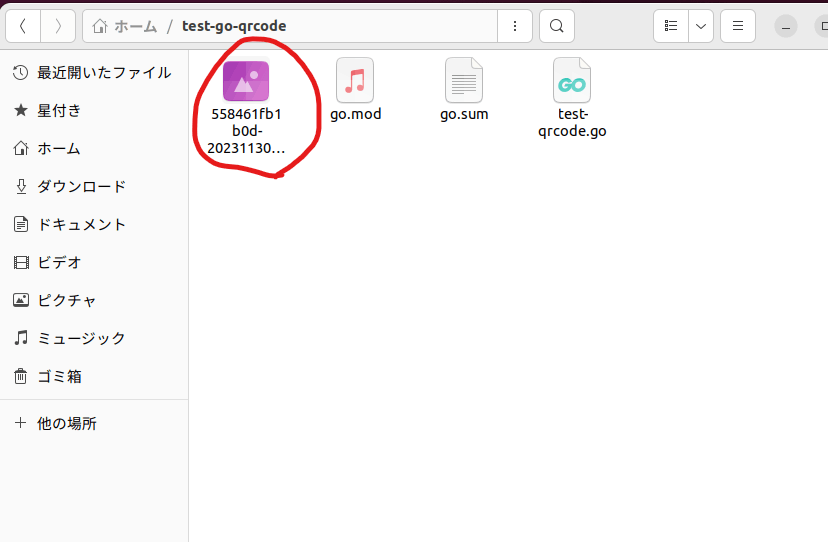Click ホーム in the path bar

click(x=136, y=26)
